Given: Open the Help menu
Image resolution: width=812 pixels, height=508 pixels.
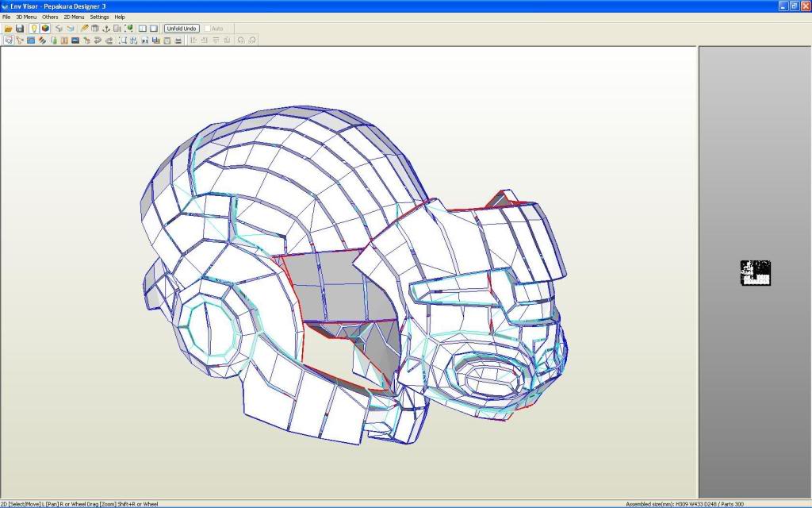Looking at the screenshot, I should tap(120, 17).
